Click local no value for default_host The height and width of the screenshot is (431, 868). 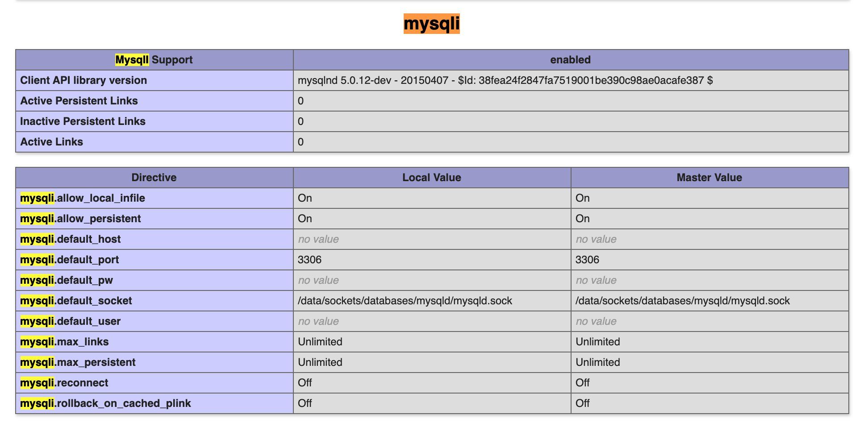(318, 239)
